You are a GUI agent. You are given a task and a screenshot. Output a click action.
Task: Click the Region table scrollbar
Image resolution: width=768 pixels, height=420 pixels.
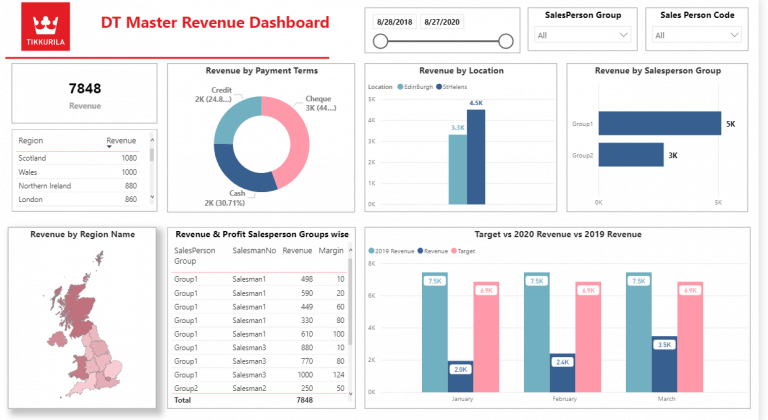point(152,155)
